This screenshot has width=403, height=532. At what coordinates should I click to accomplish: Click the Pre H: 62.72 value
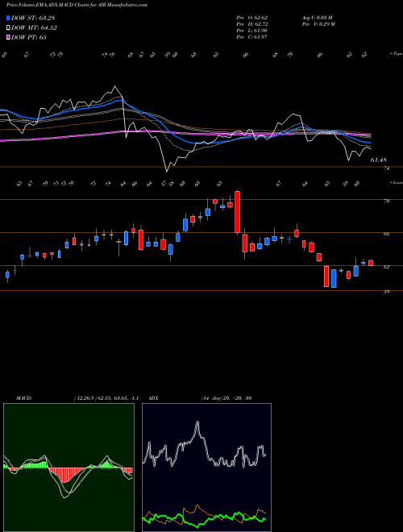(x=252, y=24)
